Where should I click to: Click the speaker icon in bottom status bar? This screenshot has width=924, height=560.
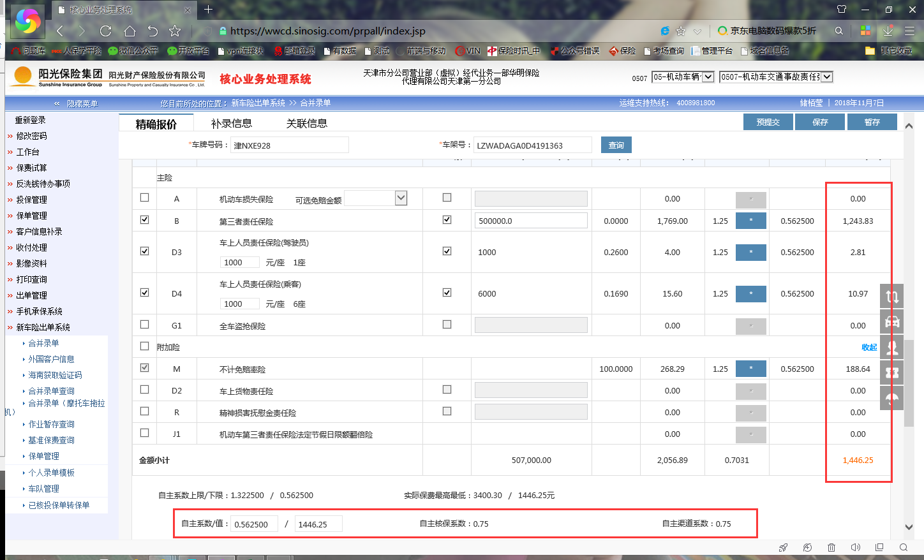(x=856, y=547)
